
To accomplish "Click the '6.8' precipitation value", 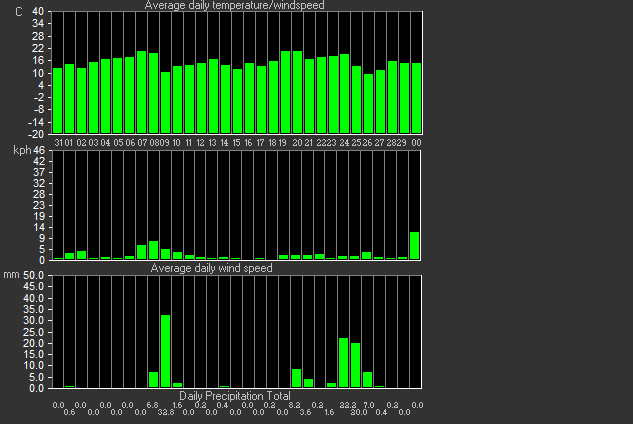I will point(152,405).
